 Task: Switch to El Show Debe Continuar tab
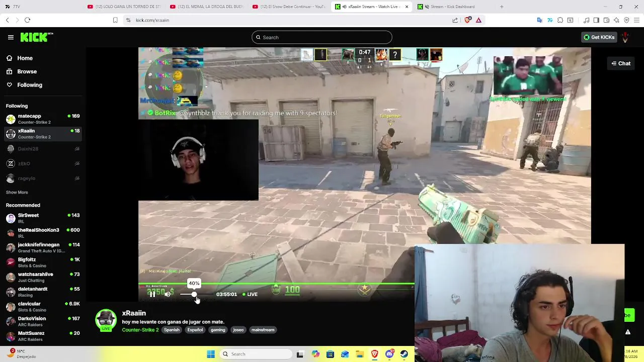click(289, 7)
